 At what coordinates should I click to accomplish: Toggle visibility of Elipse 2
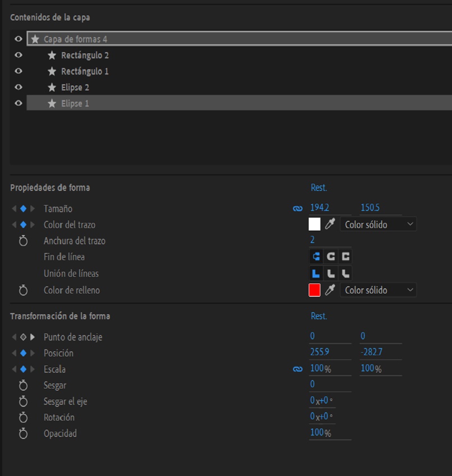click(x=18, y=87)
